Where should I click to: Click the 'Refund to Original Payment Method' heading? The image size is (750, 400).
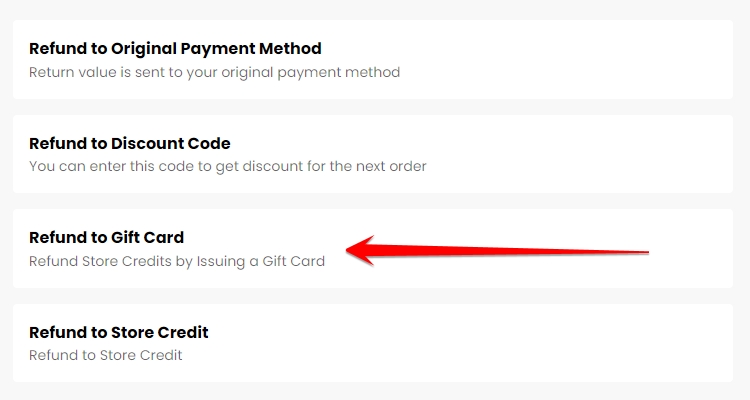click(175, 48)
